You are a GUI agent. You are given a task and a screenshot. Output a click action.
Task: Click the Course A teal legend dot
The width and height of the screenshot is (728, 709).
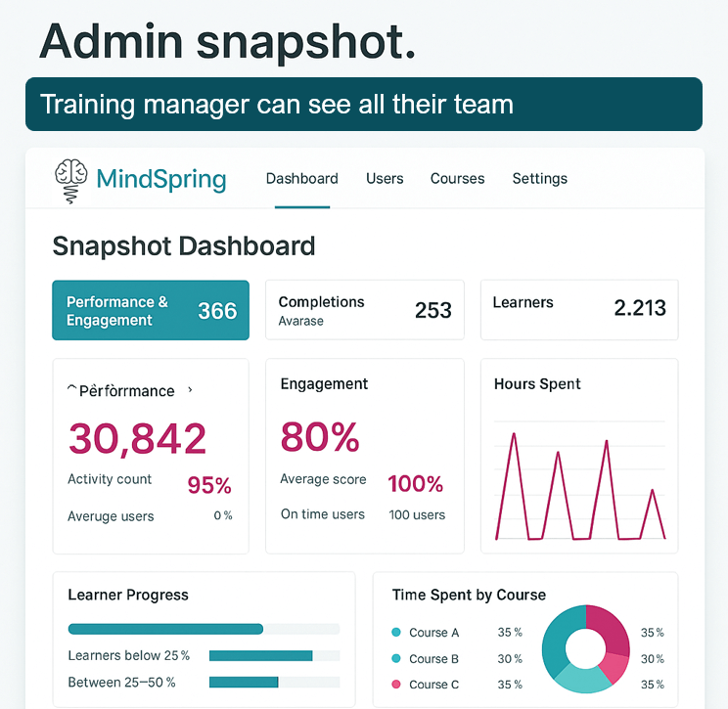click(396, 633)
